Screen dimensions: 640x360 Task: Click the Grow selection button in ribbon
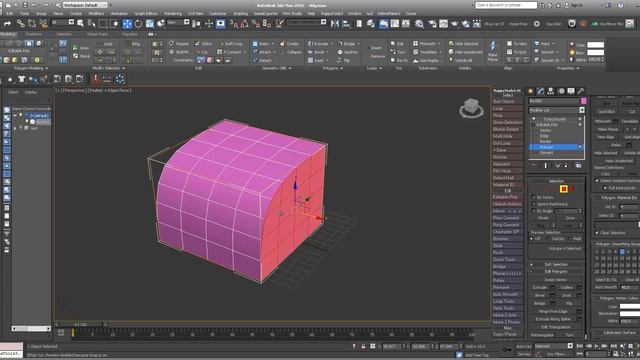click(81, 48)
